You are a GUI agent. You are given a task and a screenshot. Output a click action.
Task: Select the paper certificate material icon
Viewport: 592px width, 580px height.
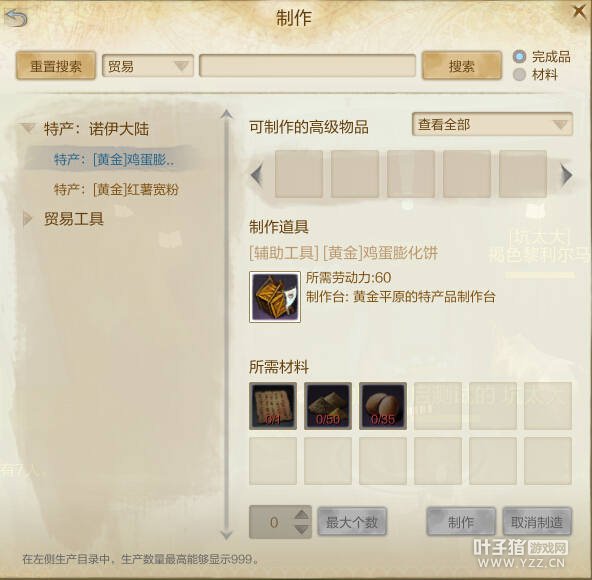pos(273,406)
